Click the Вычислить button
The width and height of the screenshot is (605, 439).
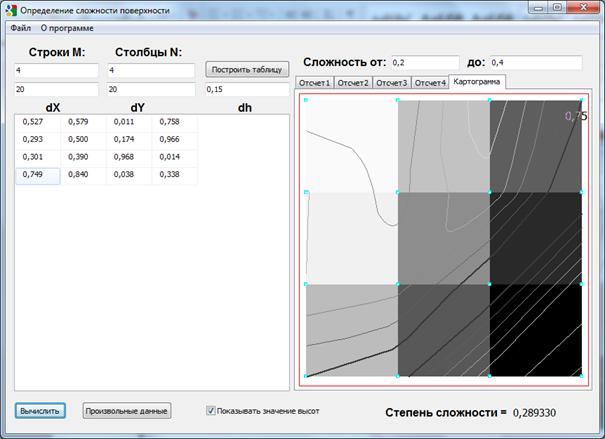(40, 411)
